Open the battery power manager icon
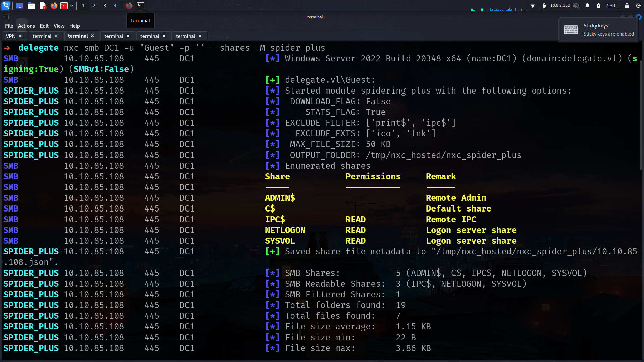This screenshot has height=362, width=644. (x=599, y=6)
